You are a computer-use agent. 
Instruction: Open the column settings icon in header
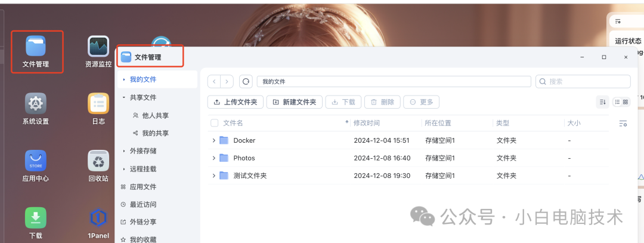coord(623,123)
